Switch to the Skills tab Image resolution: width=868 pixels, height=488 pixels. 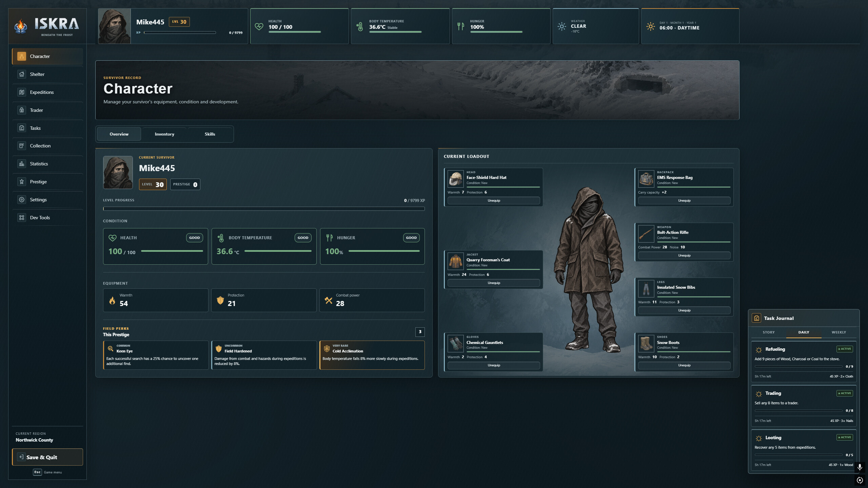coord(210,134)
